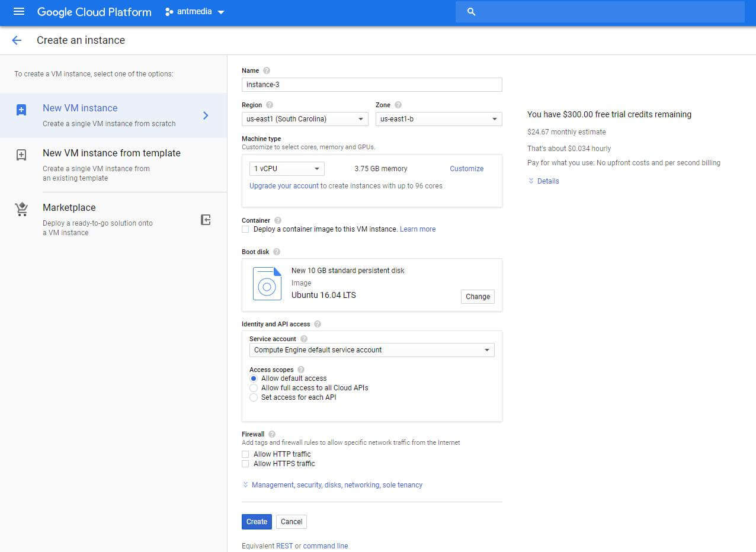Click the Google Cloud Platform title
Viewport: 756px width, 552px height.
pyautogui.click(x=94, y=12)
